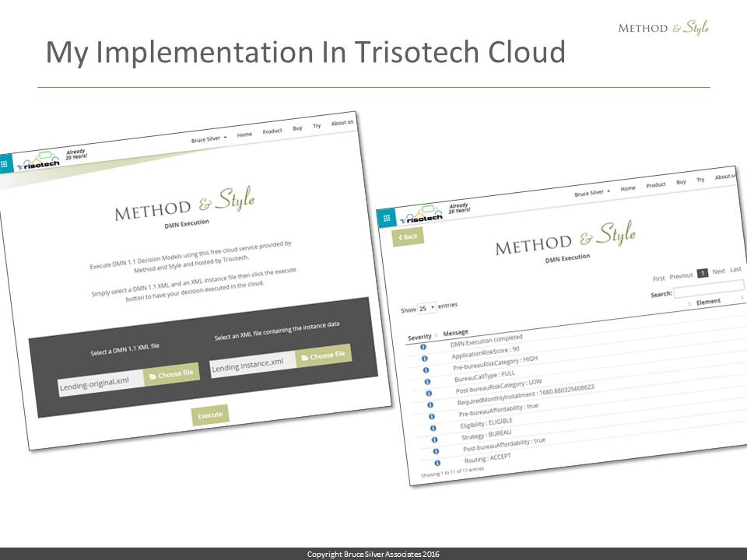Click info icon next to Eligibility : ELIGIBLE

pyautogui.click(x=433, y=428)
